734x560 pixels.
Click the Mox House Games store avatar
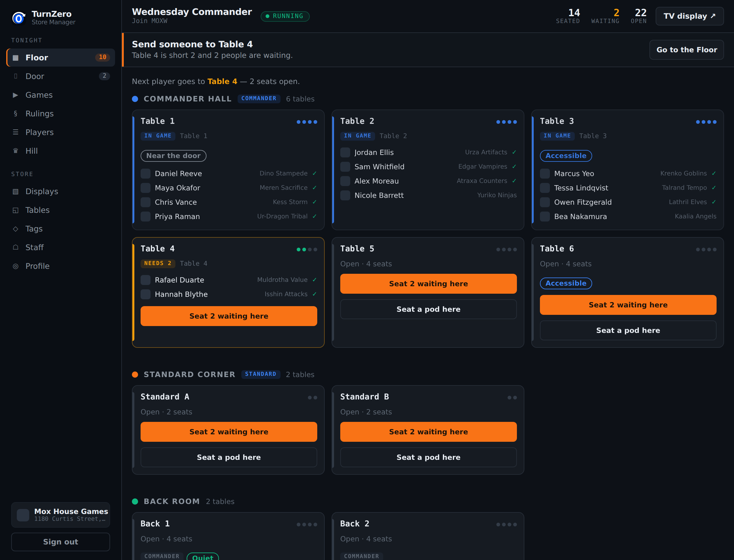click(x=23, y=515)
